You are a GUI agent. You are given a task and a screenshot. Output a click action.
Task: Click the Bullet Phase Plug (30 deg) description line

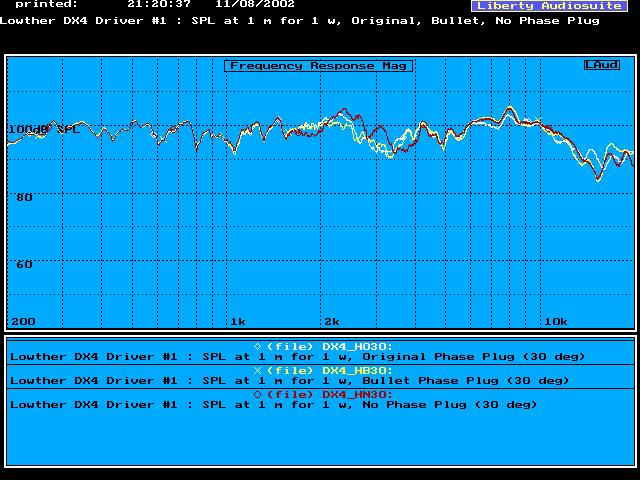(289, 381)
